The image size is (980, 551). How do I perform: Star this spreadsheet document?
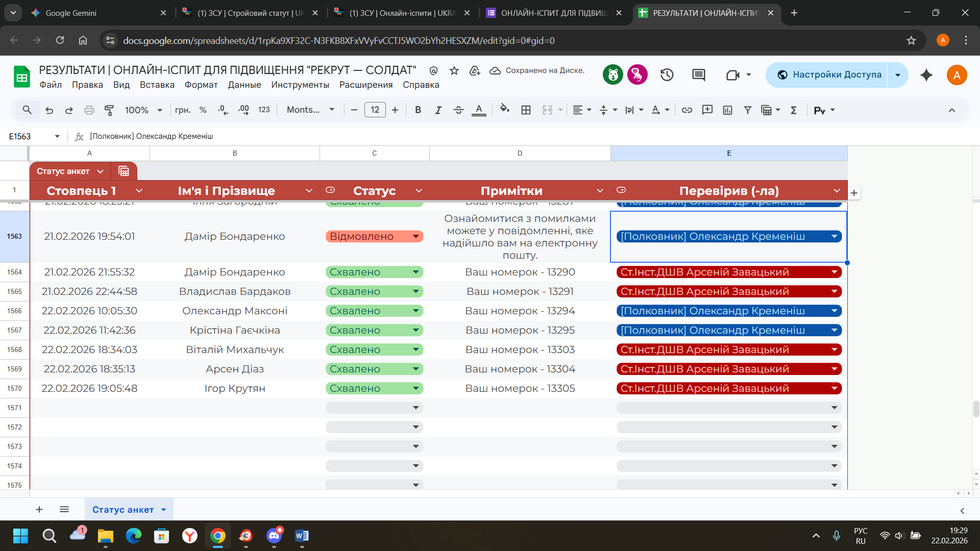[x=454, y=70]
